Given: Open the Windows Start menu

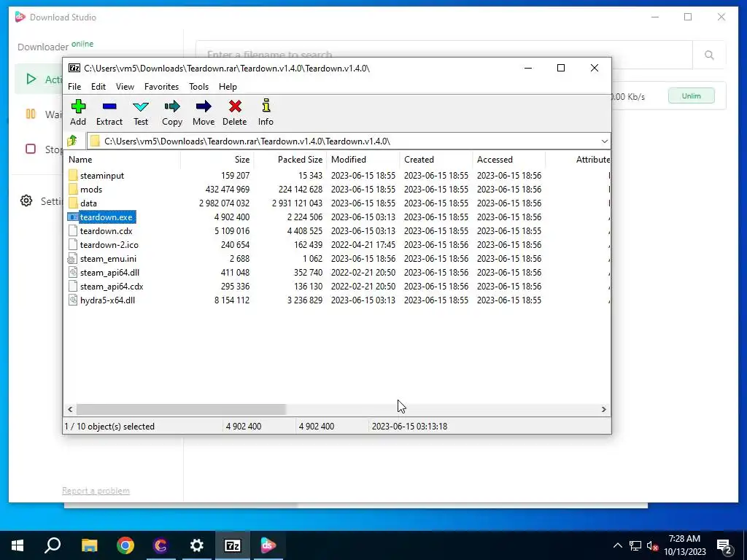Looking at the screenshot, I should 18,545.
